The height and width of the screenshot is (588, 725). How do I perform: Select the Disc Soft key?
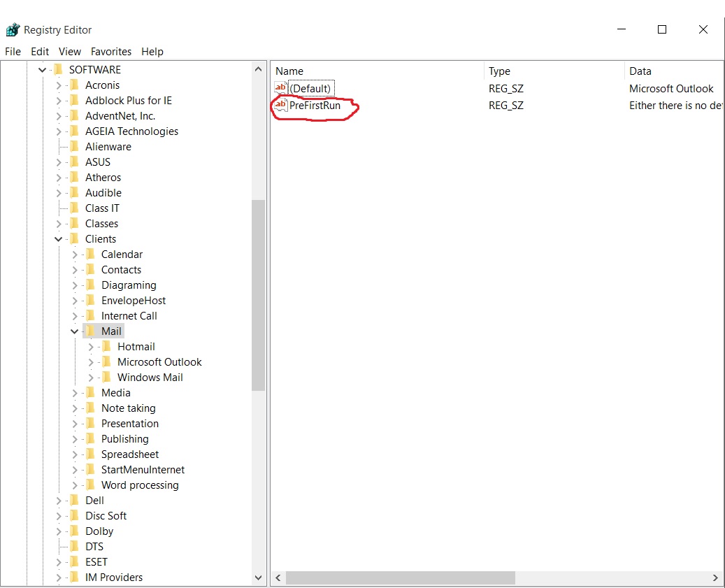click(106, 516)
